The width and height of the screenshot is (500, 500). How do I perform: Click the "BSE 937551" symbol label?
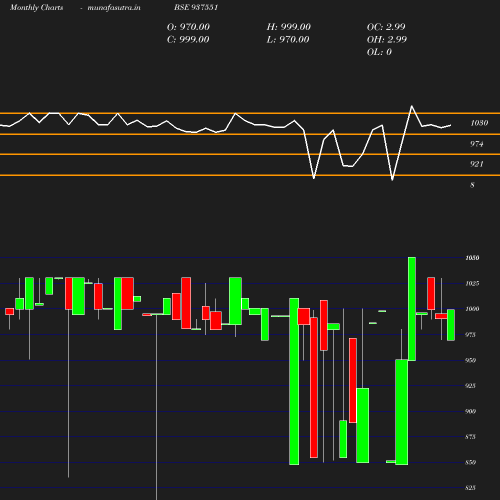(x=196, y=7)
